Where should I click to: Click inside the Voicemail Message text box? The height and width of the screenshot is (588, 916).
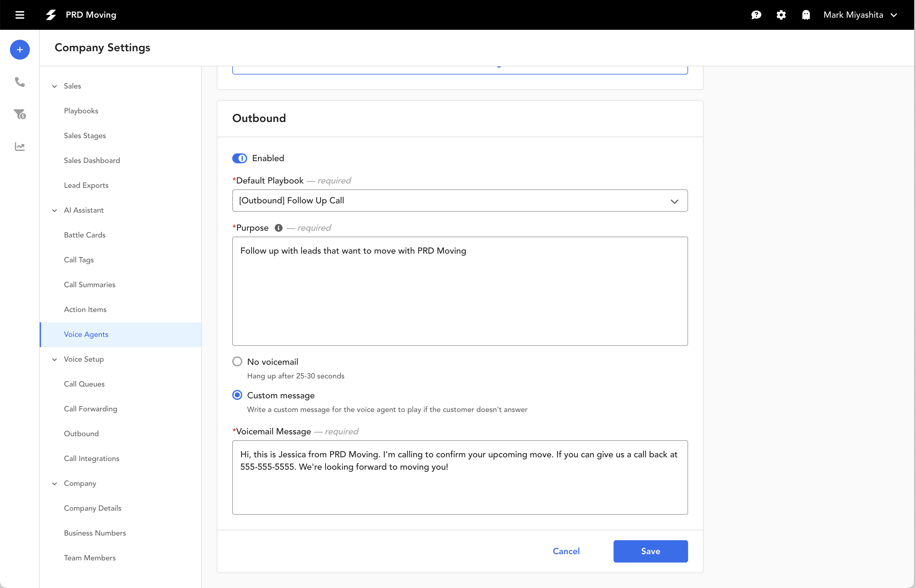click(459, 477)
